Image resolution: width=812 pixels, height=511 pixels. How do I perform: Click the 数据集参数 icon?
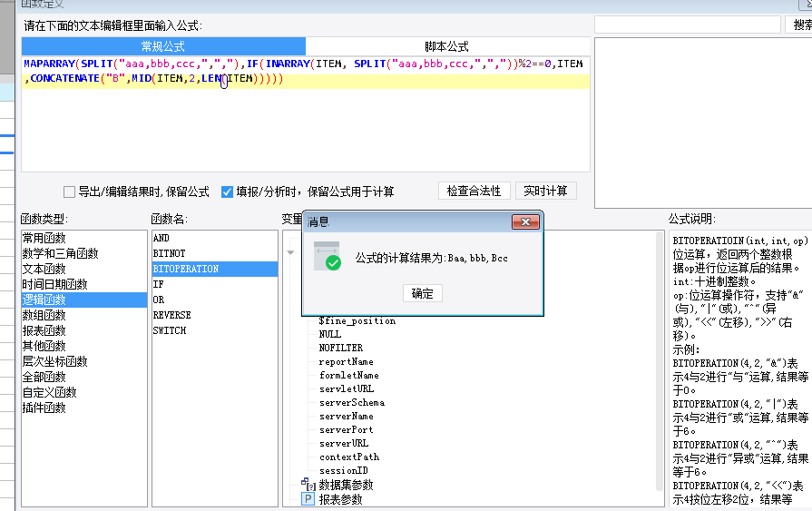click(308, 485)
